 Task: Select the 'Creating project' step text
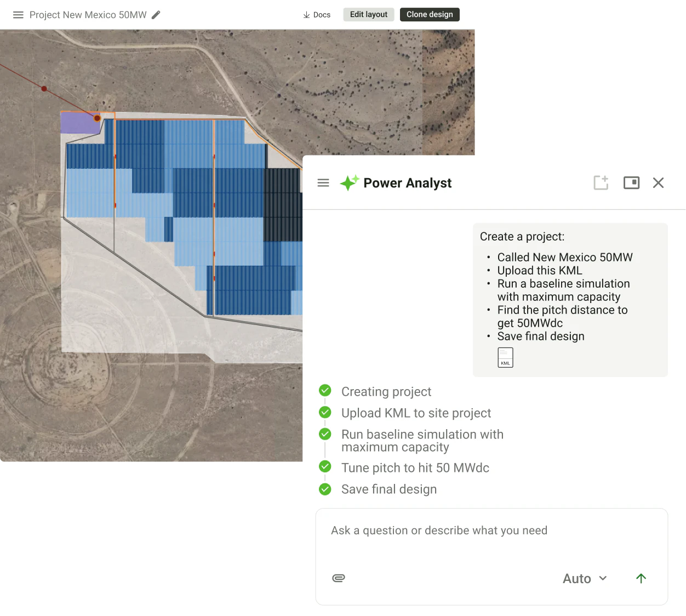tap(386, 392)
